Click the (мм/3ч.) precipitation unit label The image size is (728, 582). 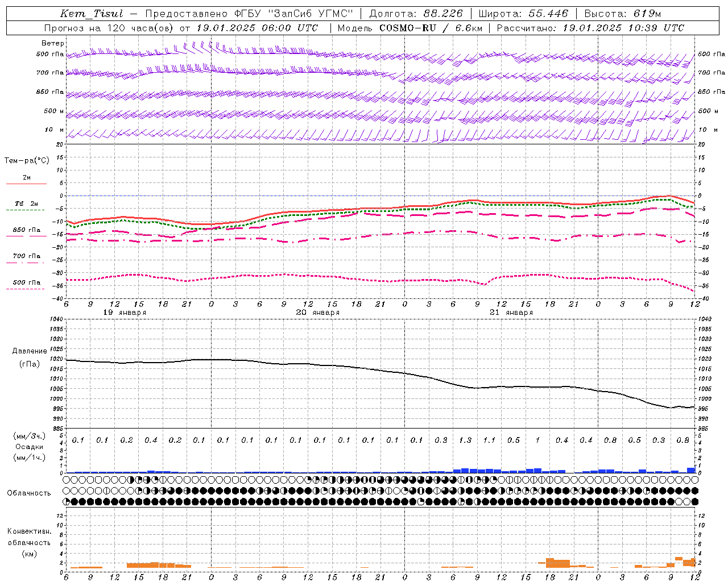point(30,436)
